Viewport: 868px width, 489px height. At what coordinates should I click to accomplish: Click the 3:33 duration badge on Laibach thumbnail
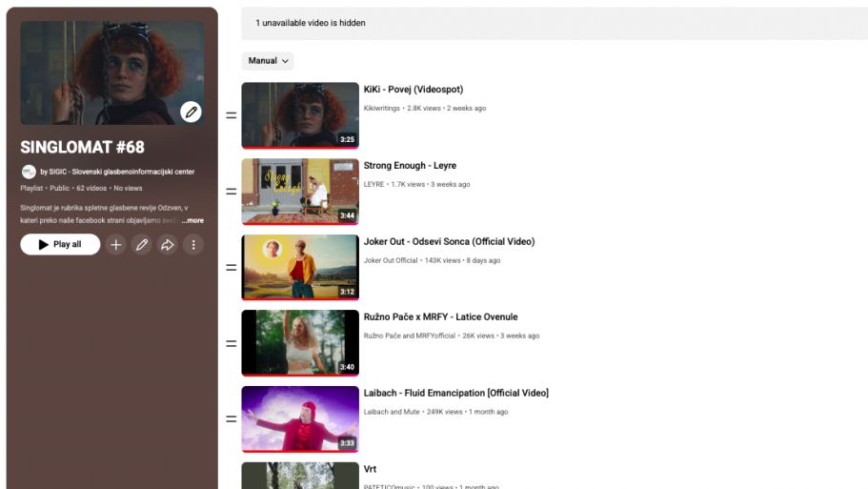tap(347, 443)
